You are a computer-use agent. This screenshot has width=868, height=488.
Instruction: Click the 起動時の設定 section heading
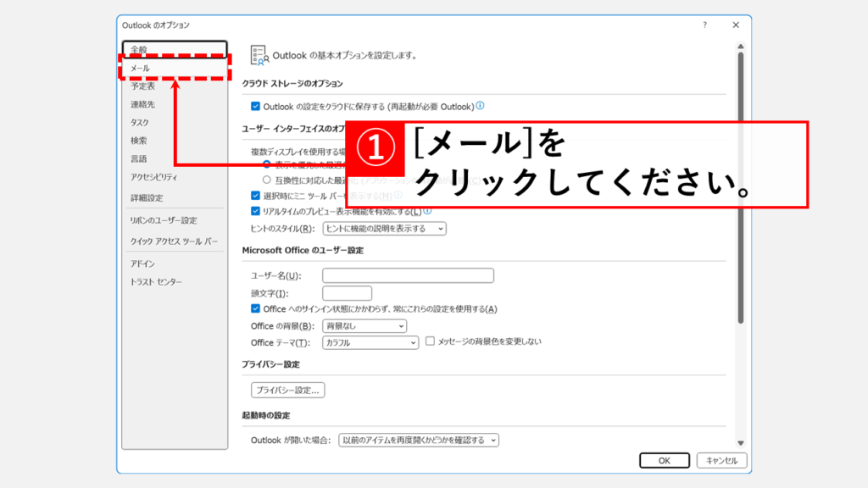coord(265,415)
